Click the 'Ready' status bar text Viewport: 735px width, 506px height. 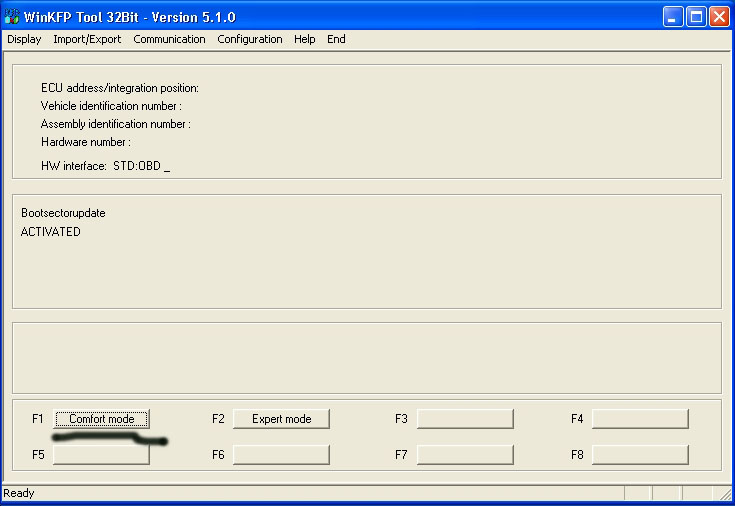point(19,493)
